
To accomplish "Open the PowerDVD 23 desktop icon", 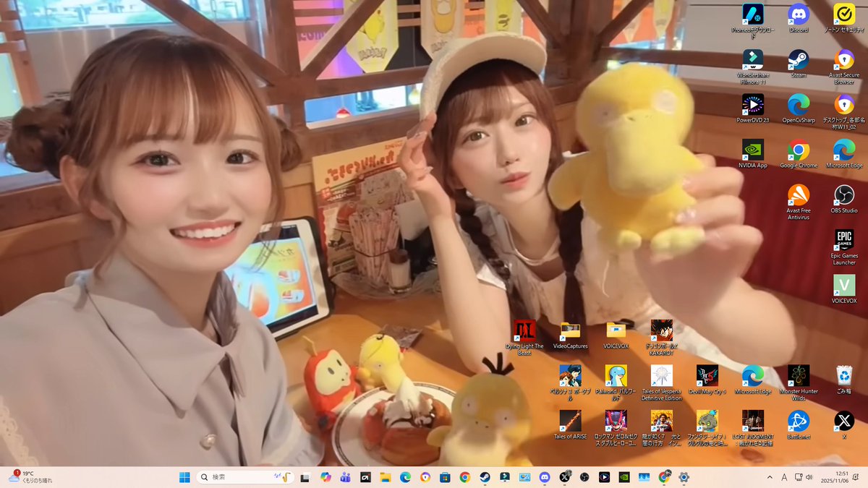I will click(x=753, y=108).
